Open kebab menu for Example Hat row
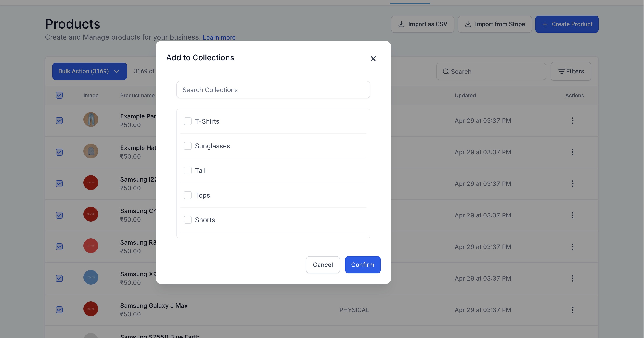Viewport: 644px width, 338px height. (x=572, y=152)
